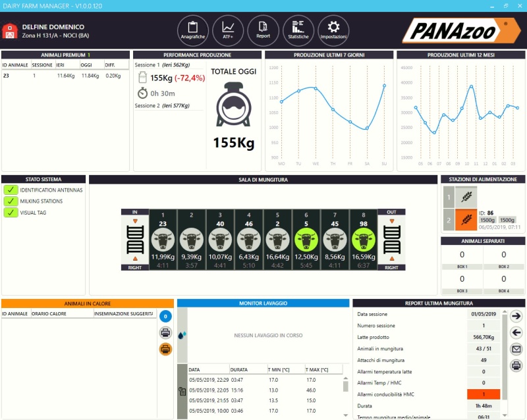Open the Statistiche section

pyautogui.click(x=298, y=30)
